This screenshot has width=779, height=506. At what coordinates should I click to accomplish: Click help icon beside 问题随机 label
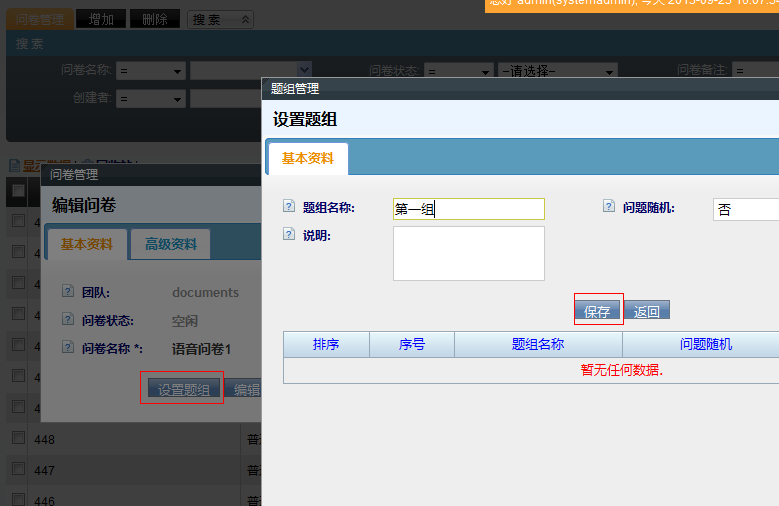click(608, 207)
